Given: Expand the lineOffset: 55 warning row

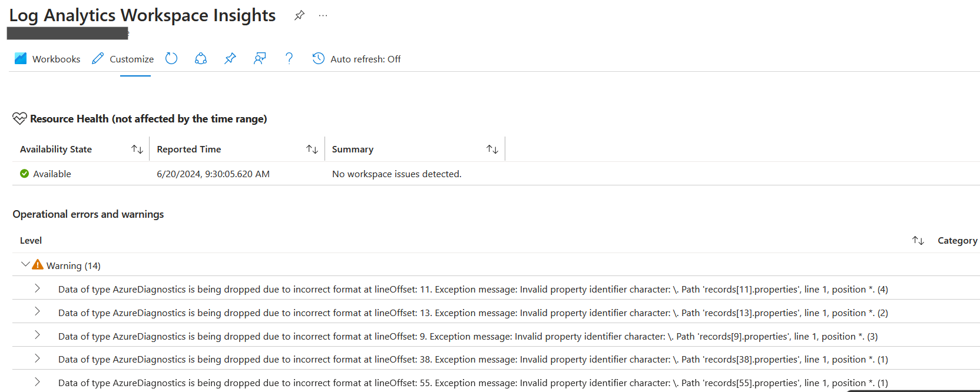Looking at the screenshot, I should point(37,382).
